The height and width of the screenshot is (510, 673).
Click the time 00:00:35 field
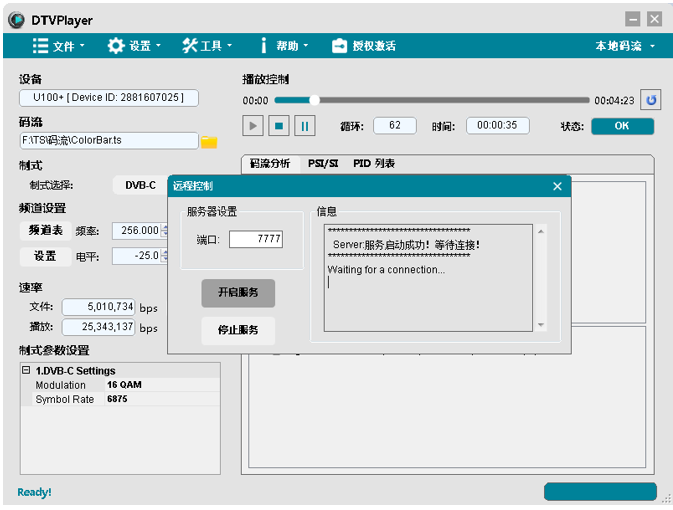pyautogui.click(x=497, y=125)
